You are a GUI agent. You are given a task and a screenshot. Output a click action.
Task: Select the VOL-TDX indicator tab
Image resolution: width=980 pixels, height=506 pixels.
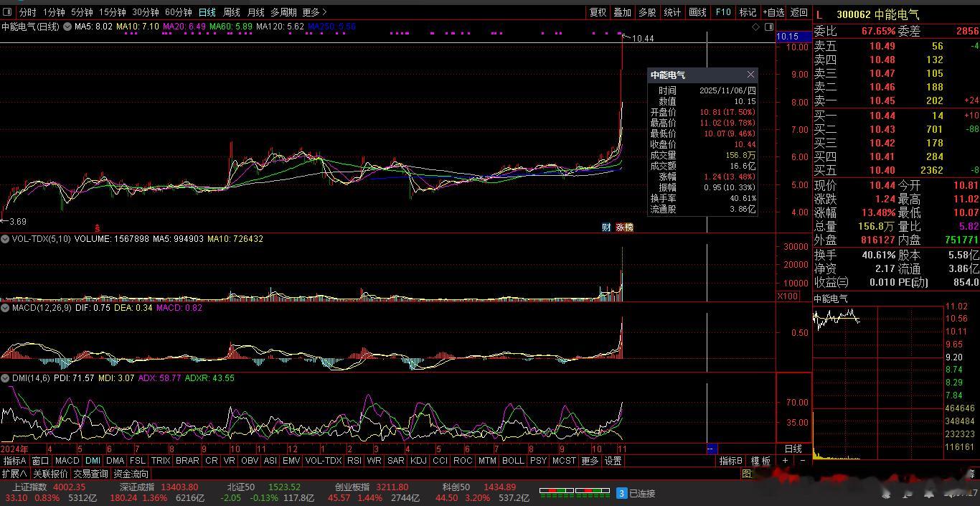[x=323, y=461]
